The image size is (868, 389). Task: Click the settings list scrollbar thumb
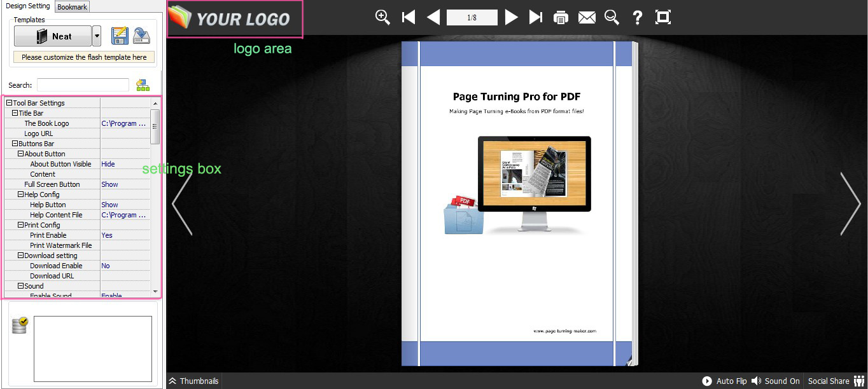(155, 126)
